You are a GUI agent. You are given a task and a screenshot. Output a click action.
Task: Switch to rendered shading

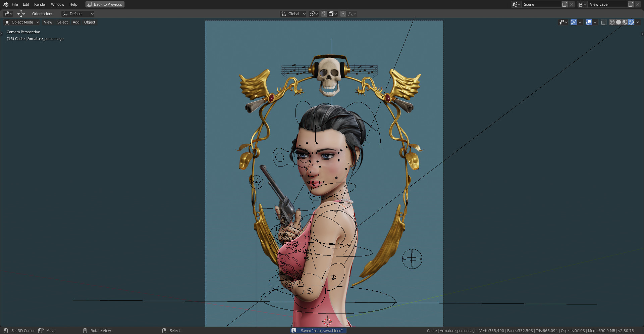coord(631,22)
